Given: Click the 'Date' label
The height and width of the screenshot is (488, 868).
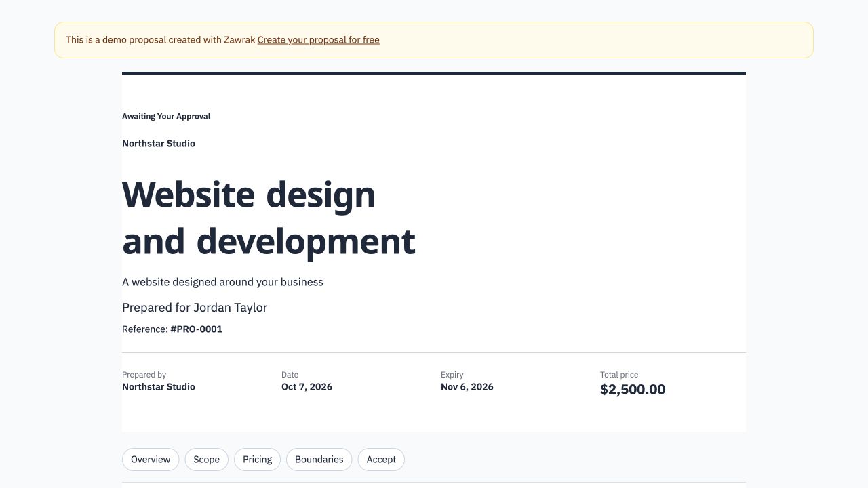Looking at the screenshot, I should click(290, 375).
